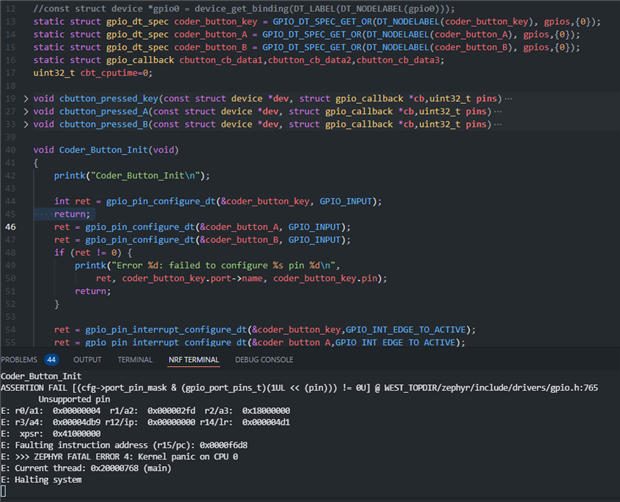
Task: Expand folded function cbutton_pressed_A
Action: (x=26, y=111)
